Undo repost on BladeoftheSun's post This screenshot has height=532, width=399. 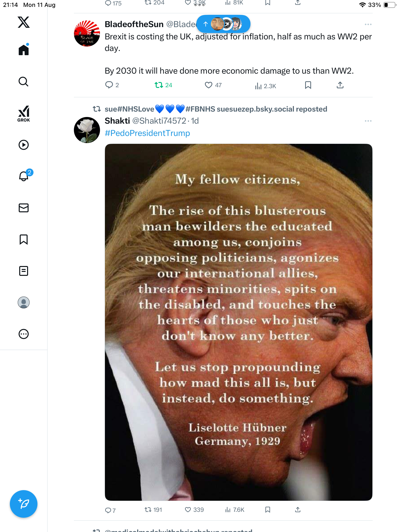[159, 85]
